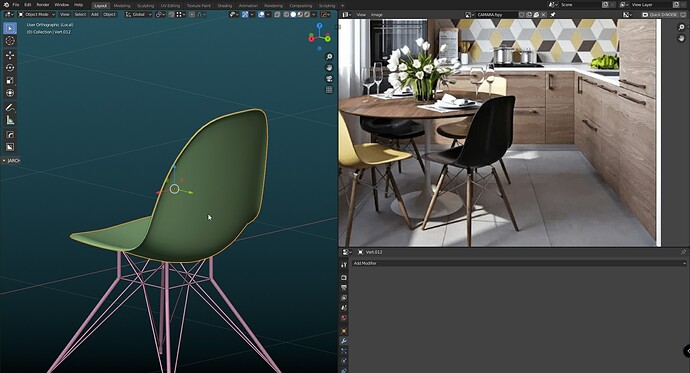Open the properties editor type dropdown
Image resolution: width=690 pixels, height=373 pixels.
click(x=347, y=252)
